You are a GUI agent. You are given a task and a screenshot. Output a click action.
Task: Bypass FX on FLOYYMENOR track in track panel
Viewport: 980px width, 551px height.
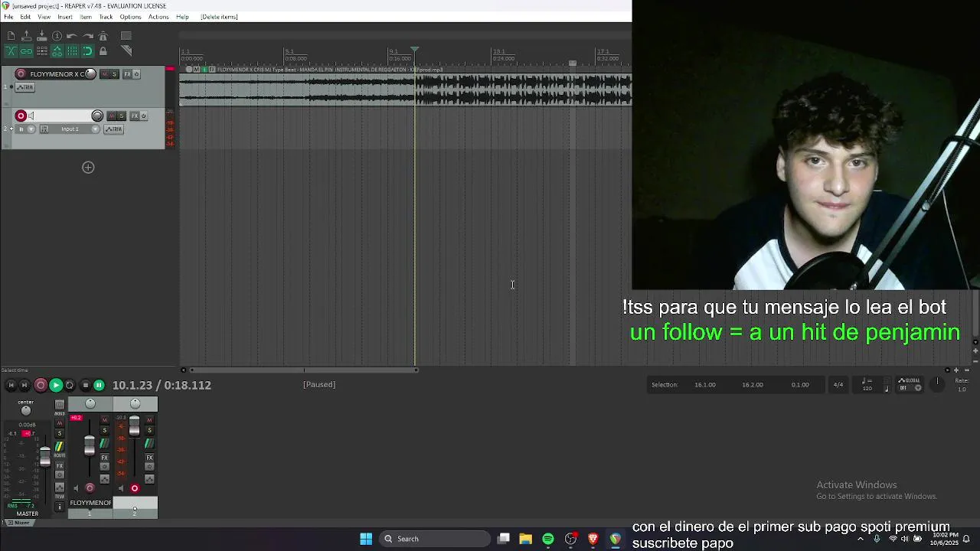coord(136,74)
